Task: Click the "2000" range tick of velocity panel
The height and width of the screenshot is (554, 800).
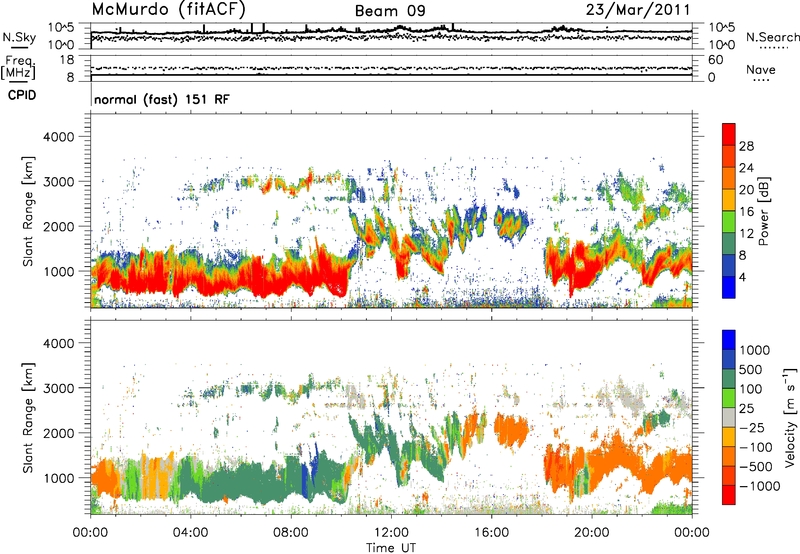Action: [x=58, y=433]
